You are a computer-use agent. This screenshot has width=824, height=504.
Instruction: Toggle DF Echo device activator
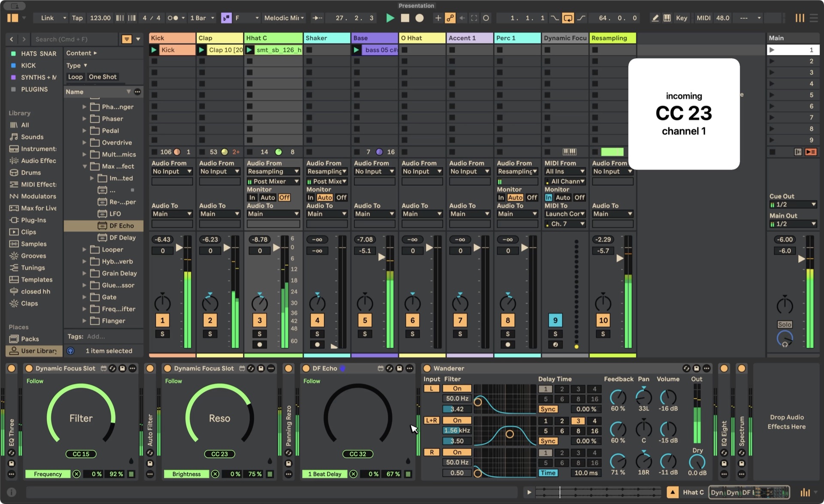pos(306,368)
